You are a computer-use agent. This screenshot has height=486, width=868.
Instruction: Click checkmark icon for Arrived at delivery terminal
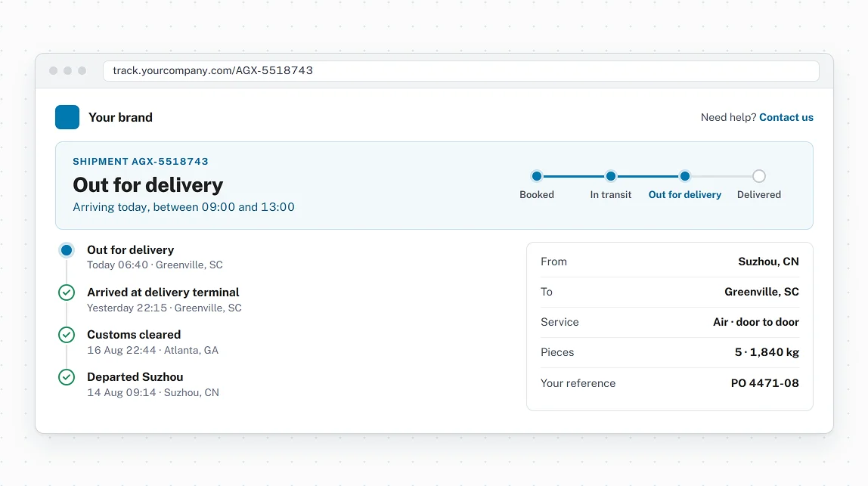click(67, 293)
